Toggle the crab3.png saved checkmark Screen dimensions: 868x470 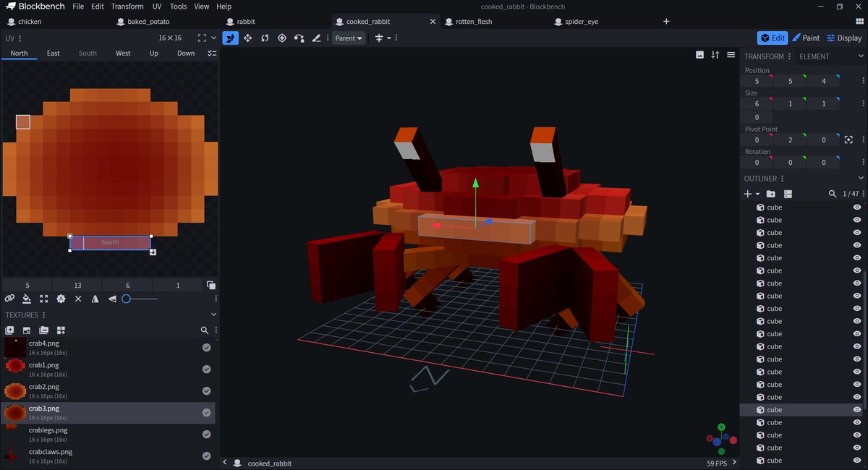click(x=206, y=413)
